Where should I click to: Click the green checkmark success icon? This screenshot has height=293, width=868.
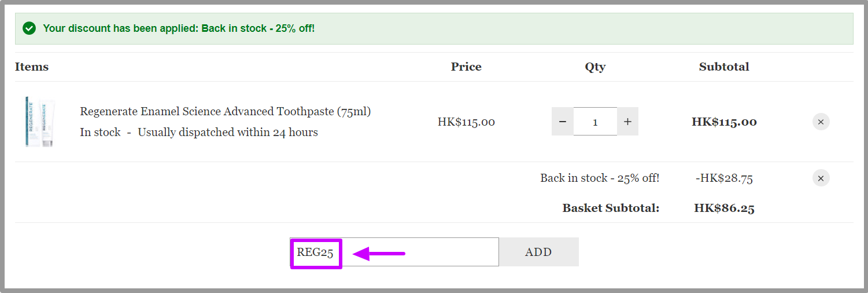point(29,28)
